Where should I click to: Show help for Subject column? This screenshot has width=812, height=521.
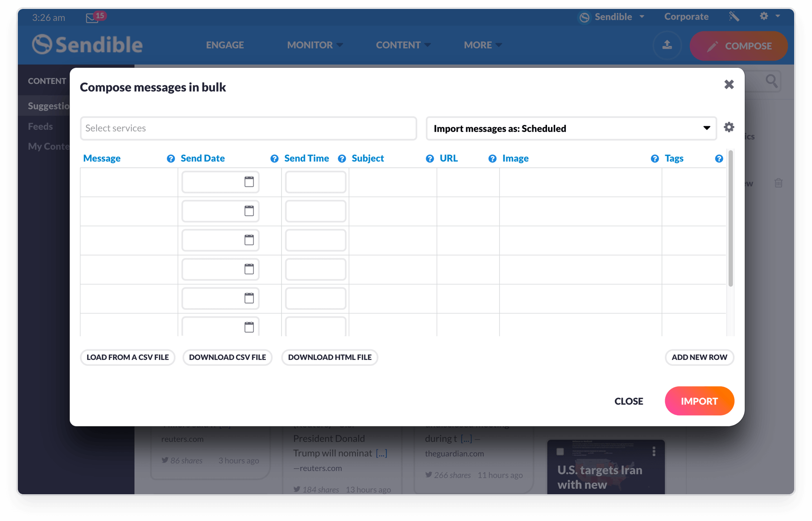click(430, 159)
